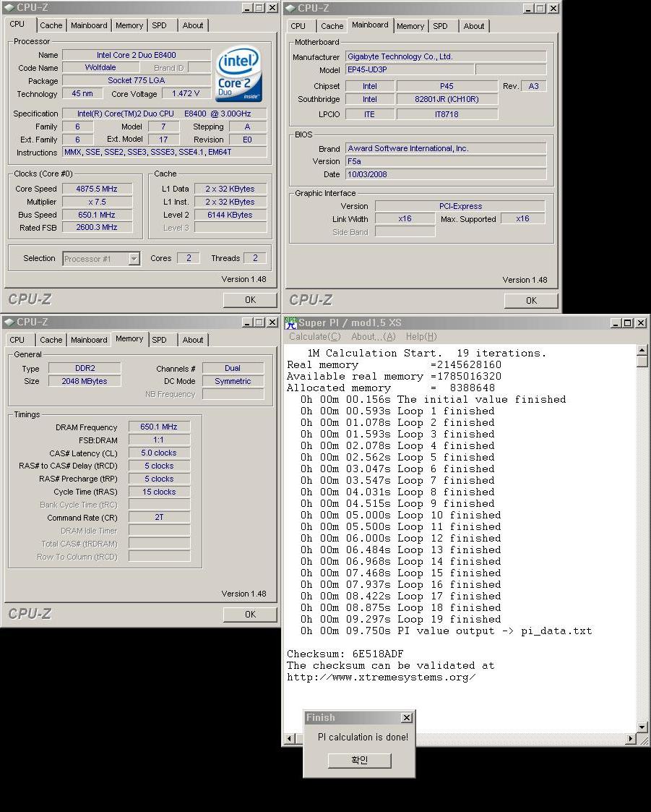
Task: Click the Core Speed value 4875.5 MHz
Action: point(97,189)
